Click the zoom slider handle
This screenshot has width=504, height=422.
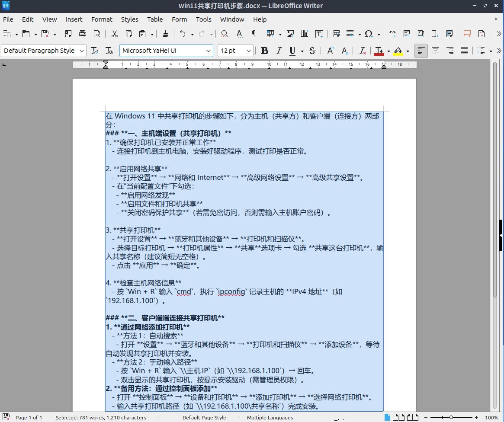[451, 417]
